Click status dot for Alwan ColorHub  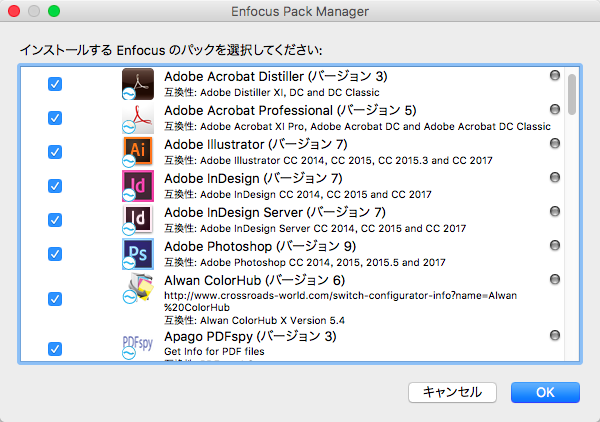pos(555,279)
